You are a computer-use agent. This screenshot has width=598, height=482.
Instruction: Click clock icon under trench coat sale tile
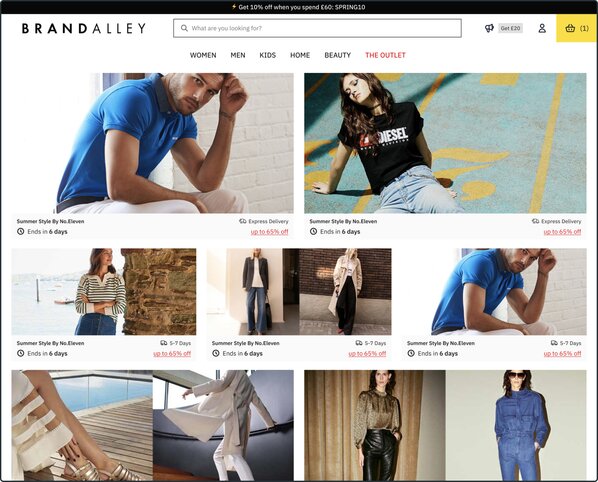click(x=216, y=353)
